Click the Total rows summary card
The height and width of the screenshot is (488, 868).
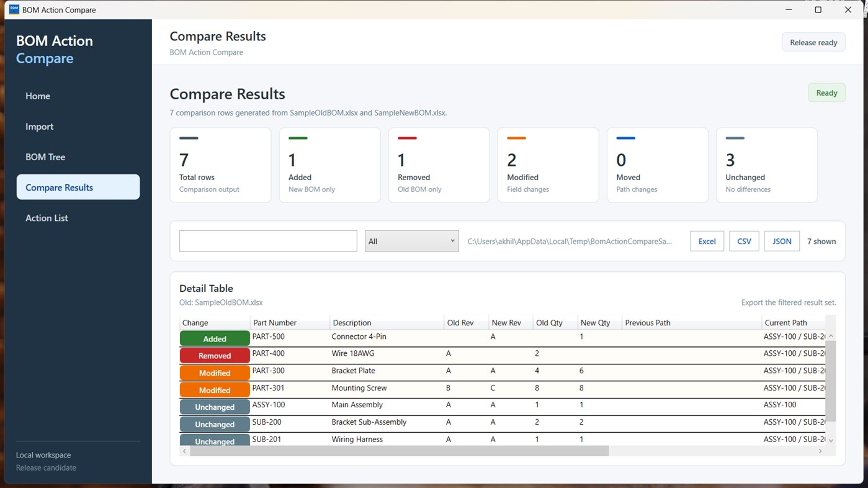click(x=220, y=165)
